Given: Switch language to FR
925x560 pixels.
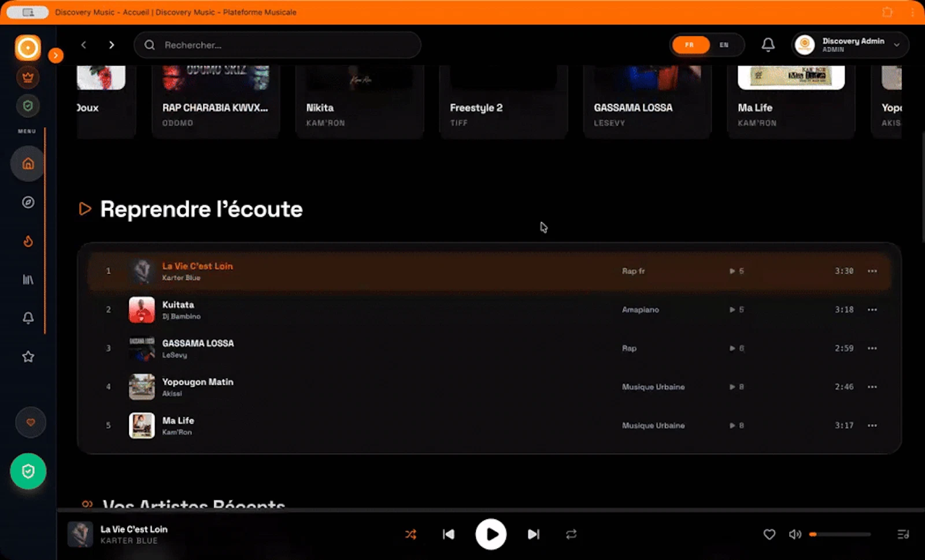Looking at the screenshot, I should pyautogui.click(x=690, y=45).
